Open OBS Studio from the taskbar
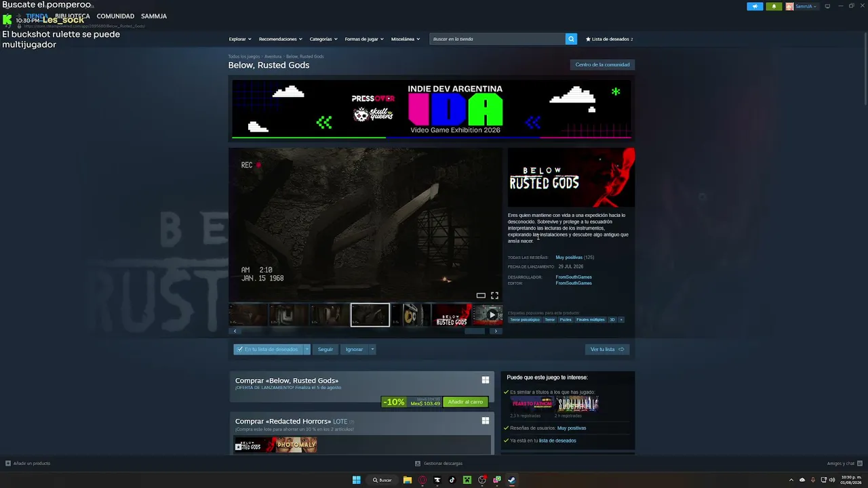Viewport: 868px width, 488px height. coord(482,480)
